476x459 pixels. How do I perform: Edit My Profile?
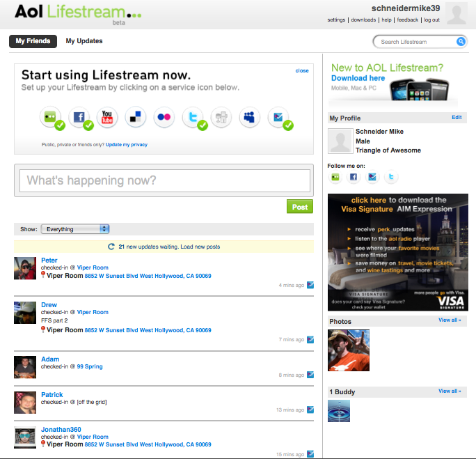click(457, 117)
